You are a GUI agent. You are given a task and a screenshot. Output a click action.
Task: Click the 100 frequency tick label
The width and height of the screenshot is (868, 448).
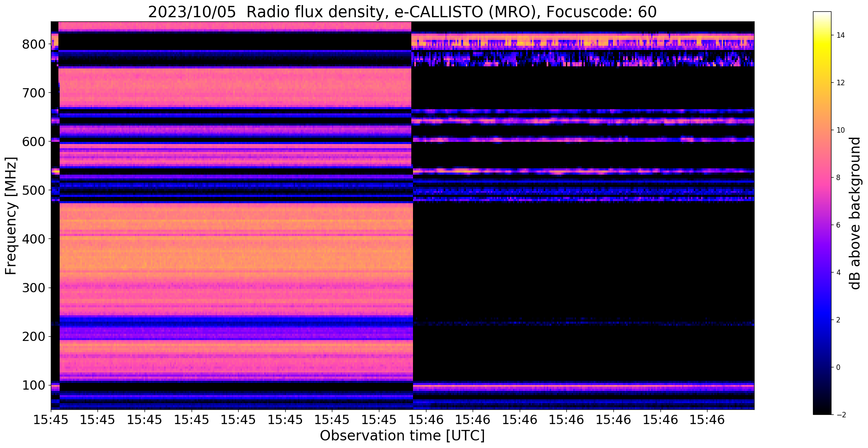pos(34,385)
